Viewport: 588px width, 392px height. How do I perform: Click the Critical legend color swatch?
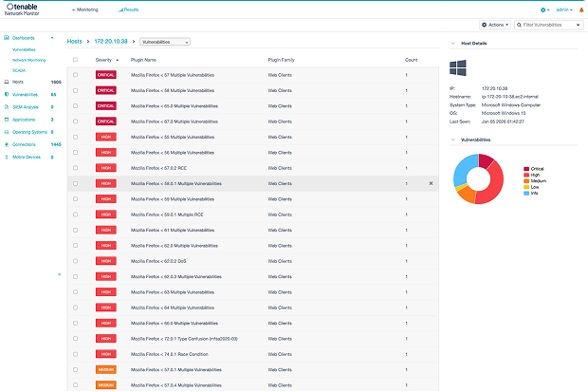coord(526,169)
